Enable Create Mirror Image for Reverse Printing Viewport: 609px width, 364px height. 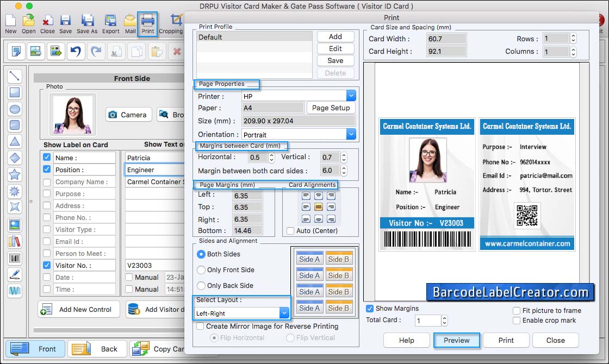pyautogui.click(x=200, y=327)
